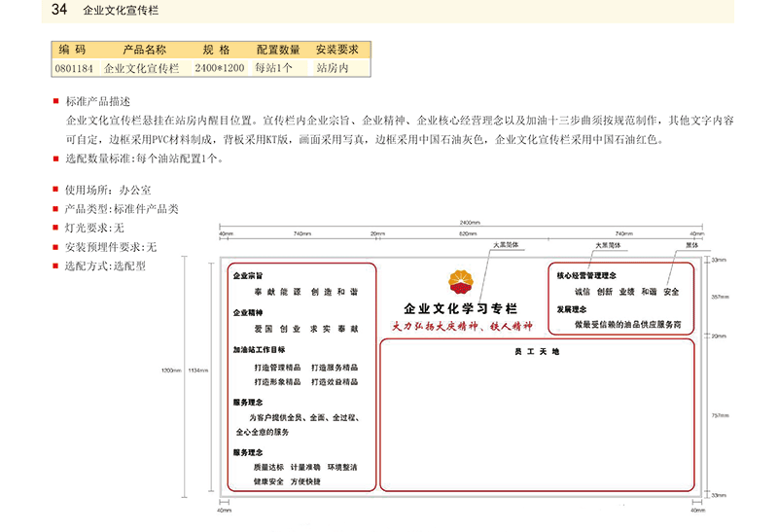Click the 757mm dimension label
Screen dimensions: 778x532
click(721, 415)
